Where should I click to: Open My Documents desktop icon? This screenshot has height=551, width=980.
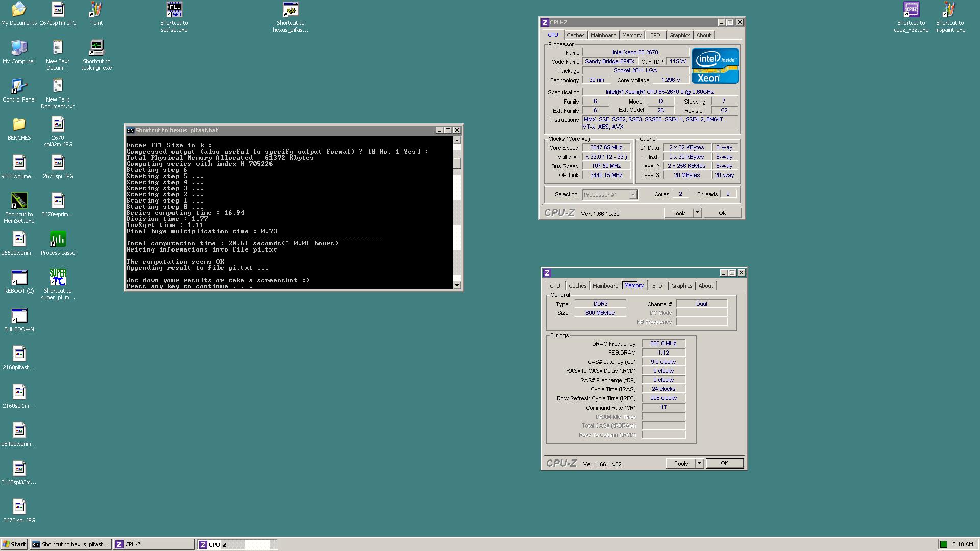pyautogui.click(x=19, y=14)
